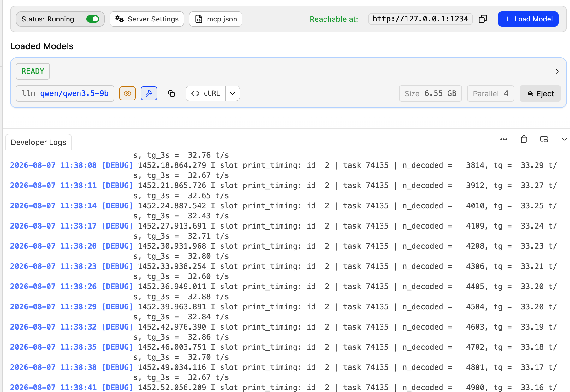Open the cURL dropdown arrow
Image resolution: width=570 pixels, height=392 pixels.
233,93
